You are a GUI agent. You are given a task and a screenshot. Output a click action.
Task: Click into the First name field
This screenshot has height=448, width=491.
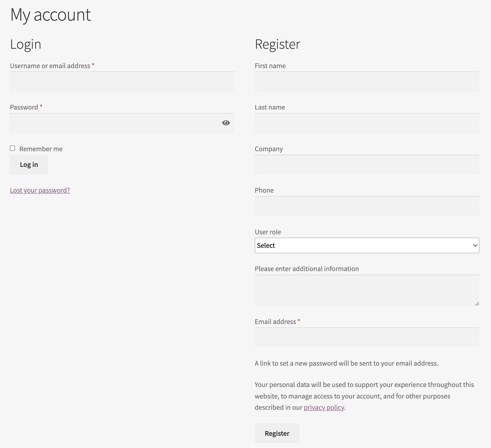(367, 82)
